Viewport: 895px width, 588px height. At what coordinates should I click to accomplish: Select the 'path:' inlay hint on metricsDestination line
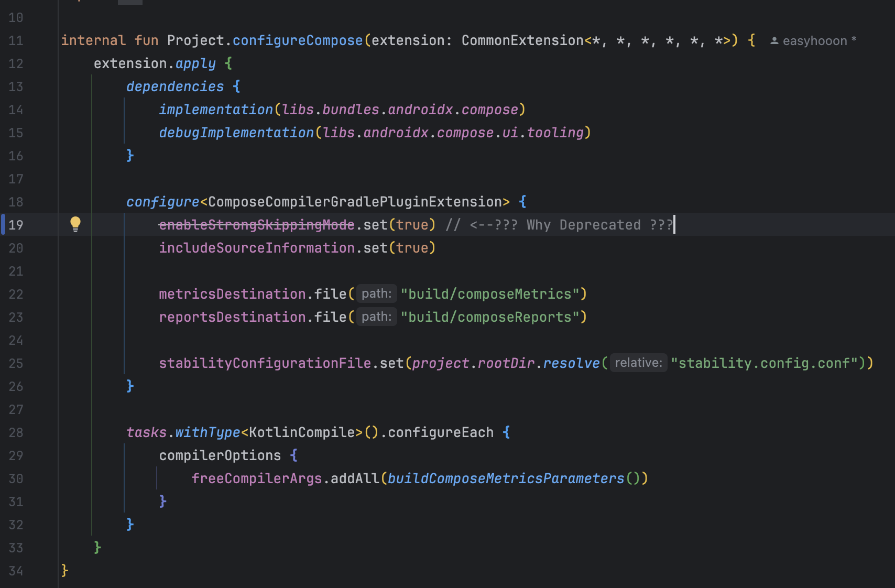click(377, 293)
